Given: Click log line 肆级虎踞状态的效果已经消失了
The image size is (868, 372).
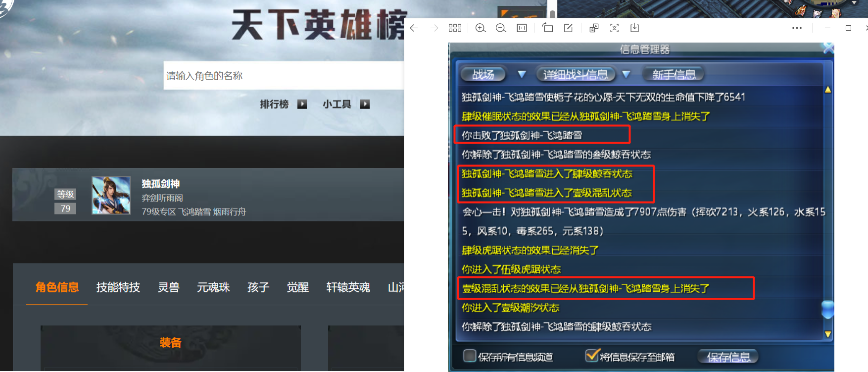Looking at the screenshot, I should click(530, 250).
